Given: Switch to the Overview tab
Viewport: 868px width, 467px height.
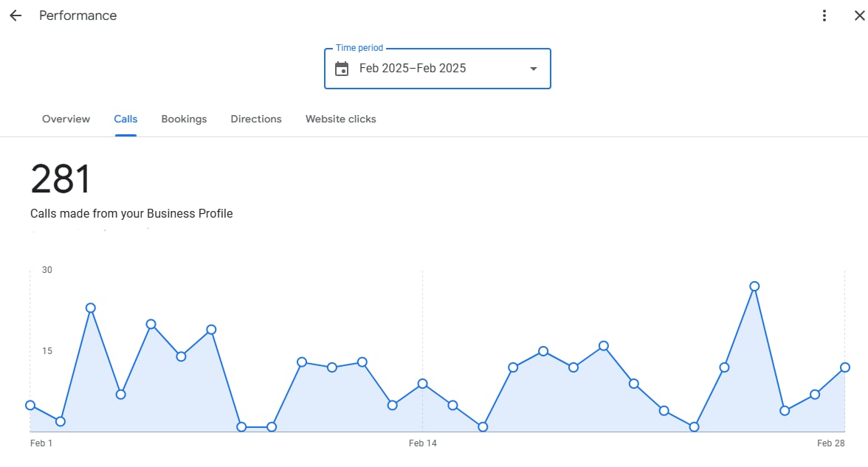Looking at the screenshot, I should [66, 119].
